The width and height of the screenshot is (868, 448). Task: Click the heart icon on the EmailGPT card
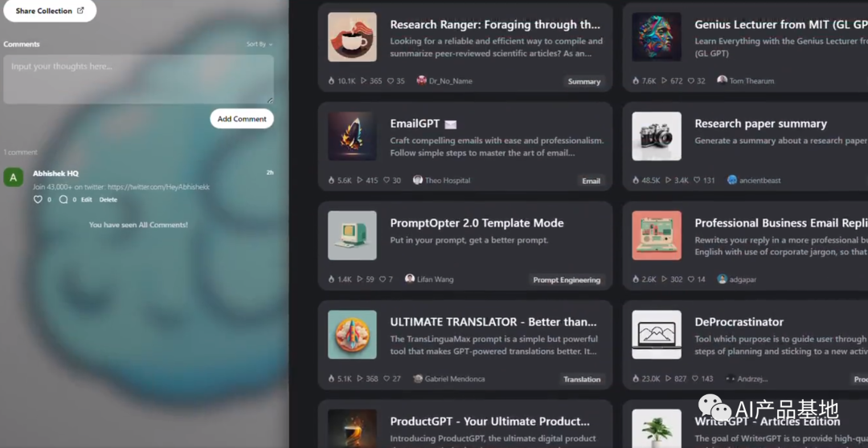pyautogui.click(x=387, y=181)
